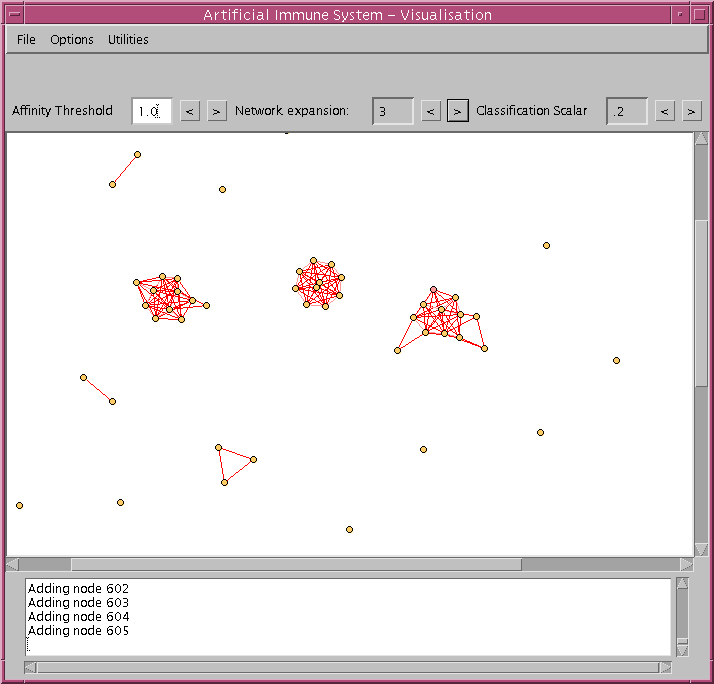Increase Affinity Threshold with right arrow
Viewport: 714px width, 684px height.
click(x=217, y=111)
